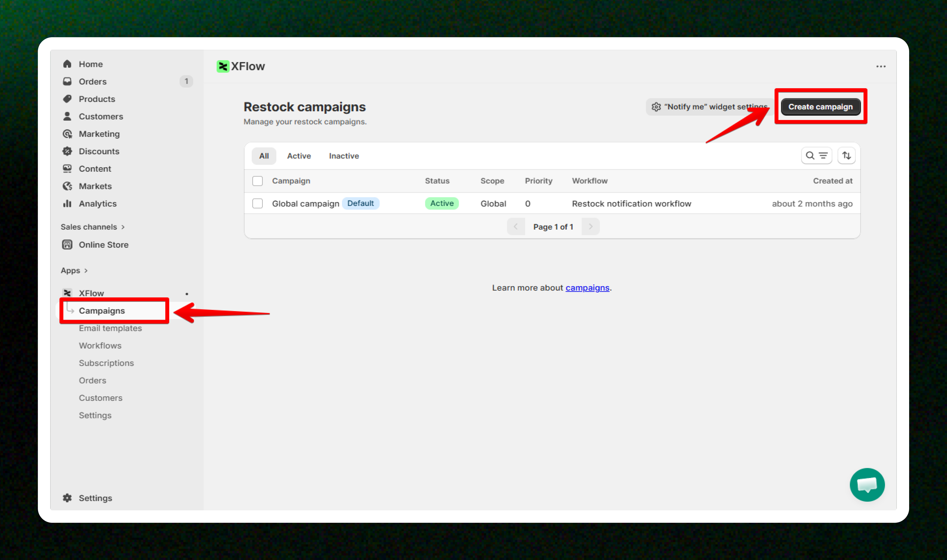Open the three-dot more menu
This screenshot has width=947, height=560.
881,66
